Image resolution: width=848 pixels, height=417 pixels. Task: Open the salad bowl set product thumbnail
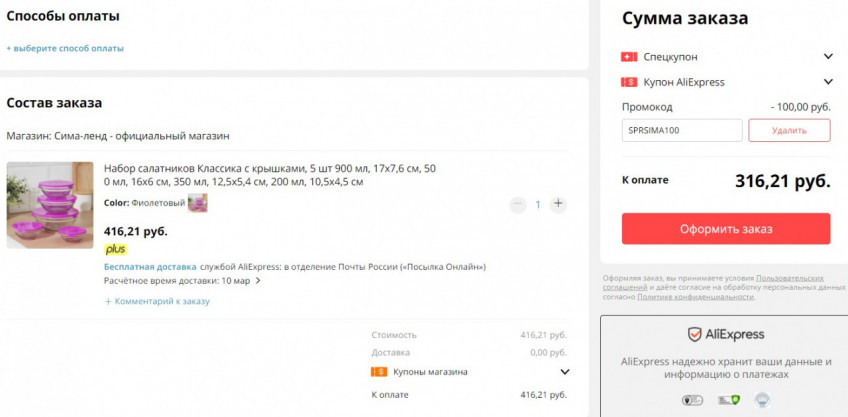(x=50, y=205)
